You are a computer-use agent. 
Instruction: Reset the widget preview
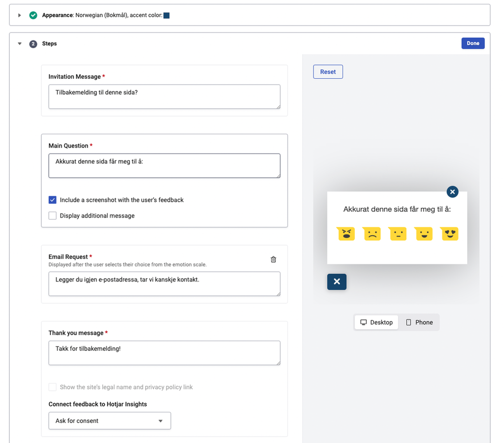point(328,71)
